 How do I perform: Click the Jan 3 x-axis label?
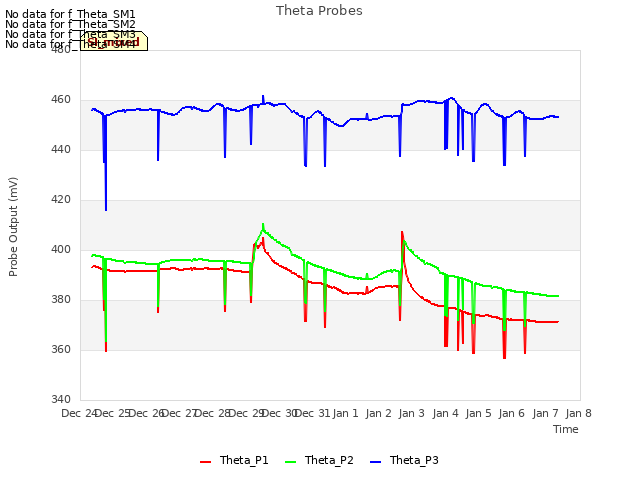pyautogui.click(x=412, y=413)
